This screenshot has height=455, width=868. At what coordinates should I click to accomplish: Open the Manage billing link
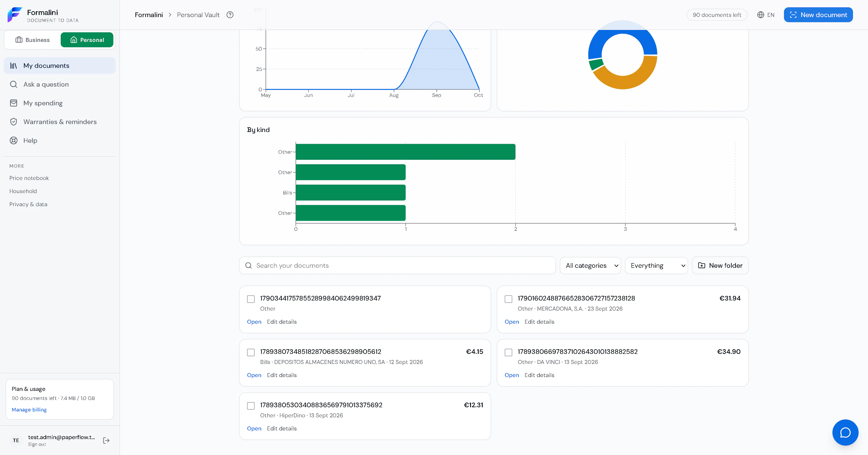tap(29, 410)
